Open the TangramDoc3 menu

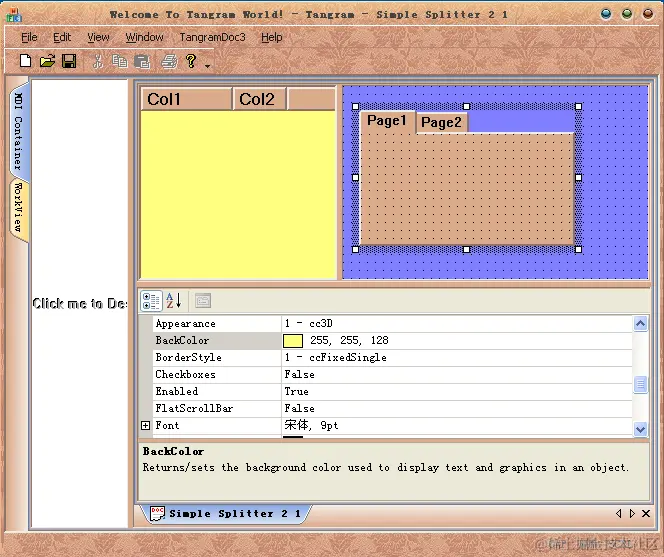point(212,37)
